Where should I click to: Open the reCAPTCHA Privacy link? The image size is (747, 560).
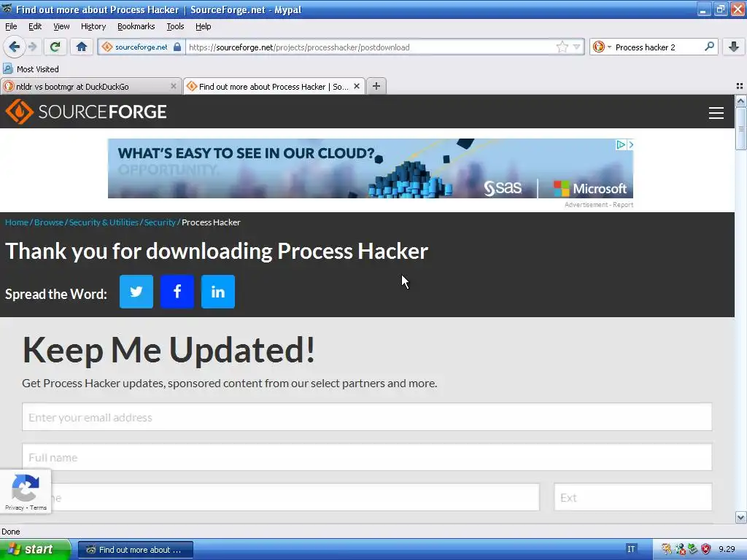click(x=15, y=507)
